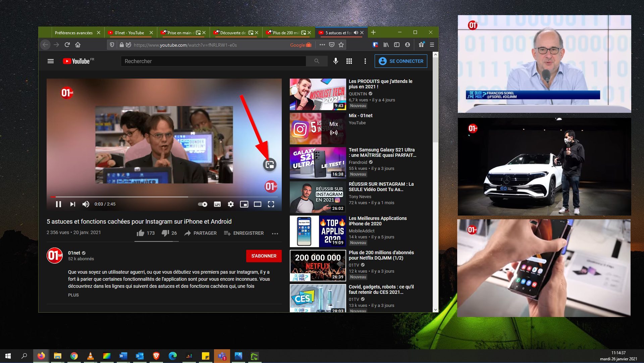Open the 01net channel avatar

click(55, 256)
